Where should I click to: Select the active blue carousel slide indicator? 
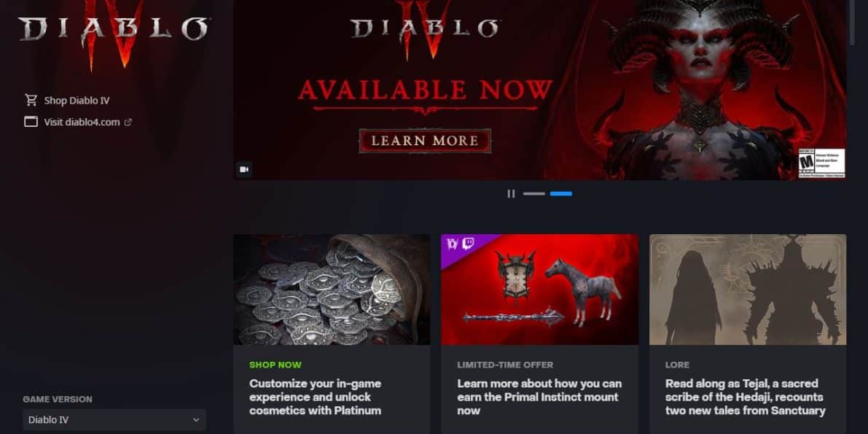(561, 194)
